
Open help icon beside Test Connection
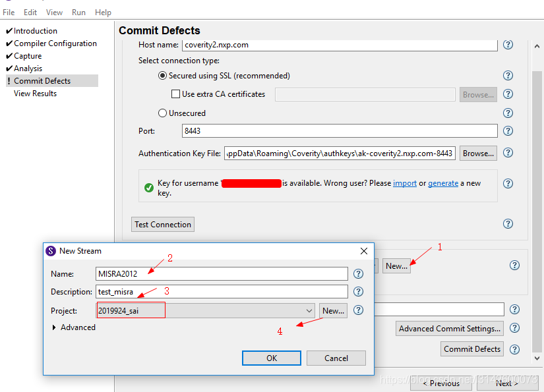pos(508,224)
